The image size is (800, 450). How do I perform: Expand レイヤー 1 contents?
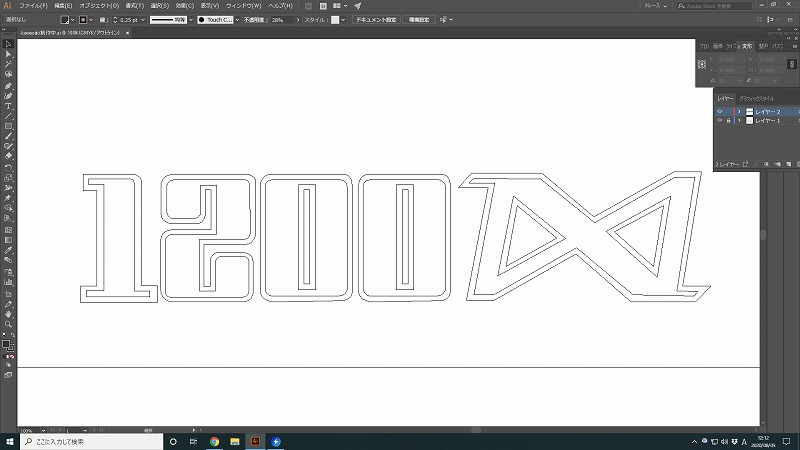click(x=739, y=120)
